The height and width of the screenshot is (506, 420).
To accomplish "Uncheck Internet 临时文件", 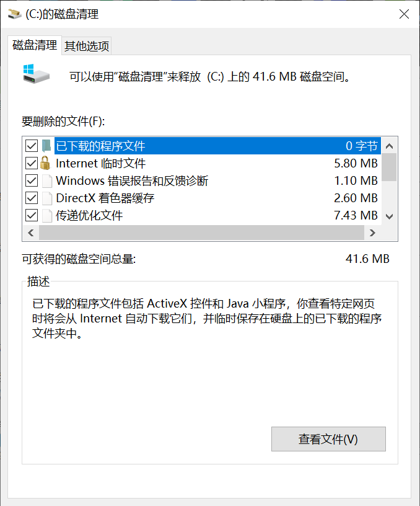I will point(31,163).
